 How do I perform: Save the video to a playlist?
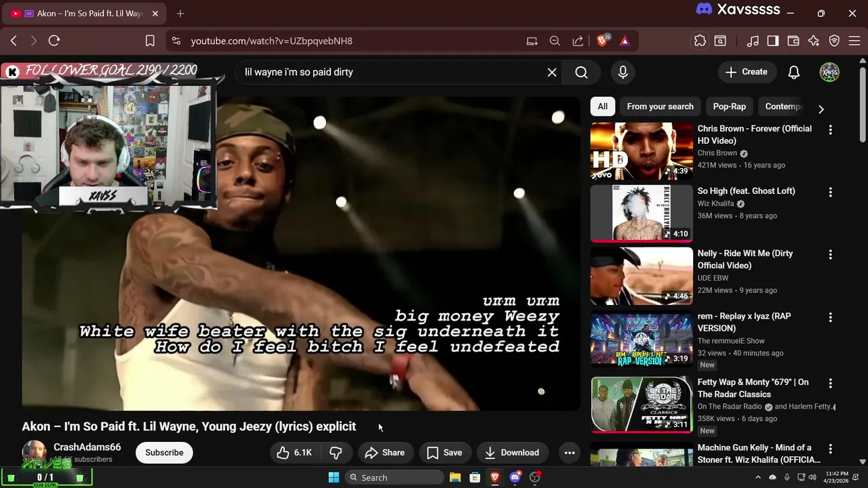[444, 453]
